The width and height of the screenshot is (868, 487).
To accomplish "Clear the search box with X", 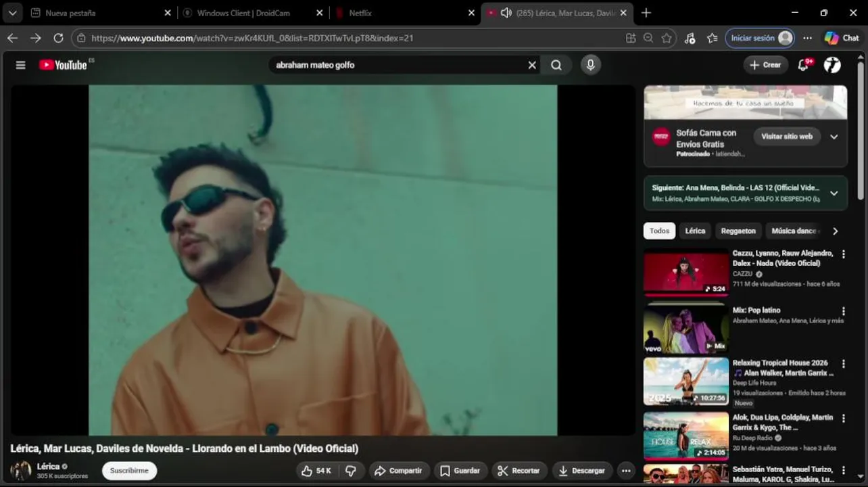I will pos(532,65).
